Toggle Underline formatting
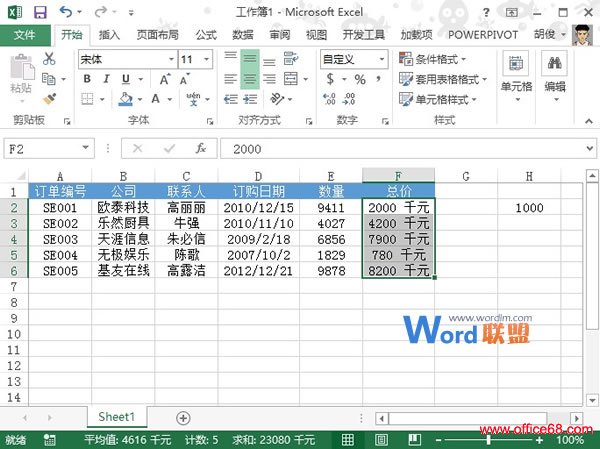The width and height of the screenshot is (600, 449). click(126, 79)
